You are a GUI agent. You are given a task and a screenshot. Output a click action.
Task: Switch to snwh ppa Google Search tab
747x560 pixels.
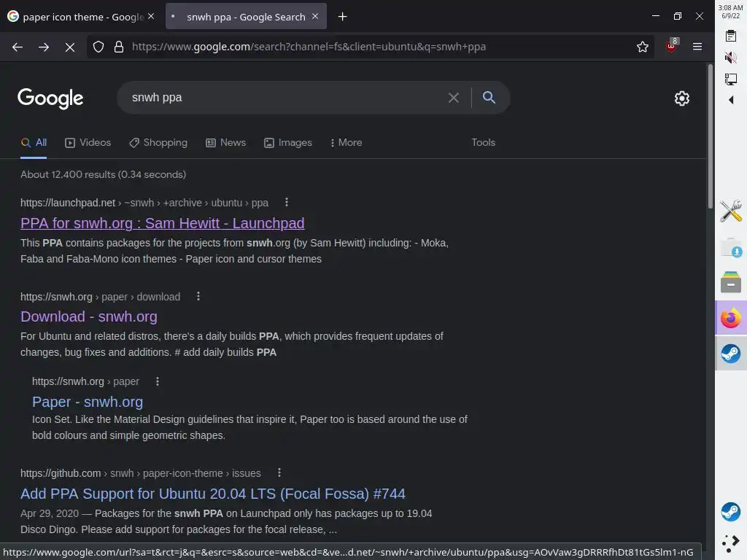click(x=246, y=17)
